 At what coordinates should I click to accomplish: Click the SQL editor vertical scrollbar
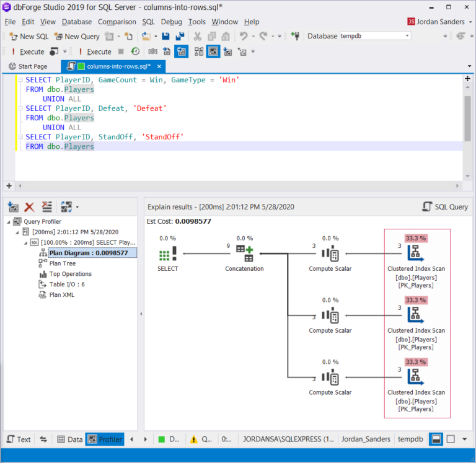click(x=467, y=118)
